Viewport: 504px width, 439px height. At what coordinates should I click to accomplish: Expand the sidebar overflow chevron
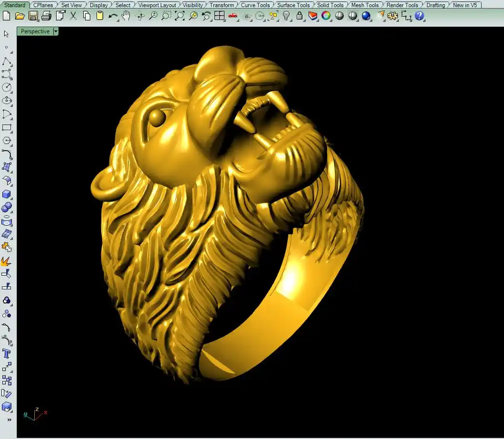pos(9,420)
